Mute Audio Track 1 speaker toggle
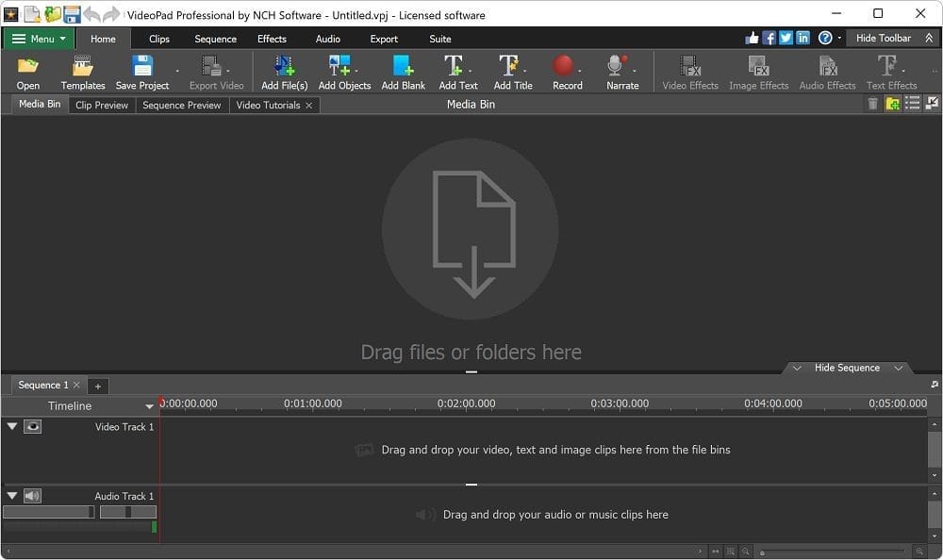This screenshot has height=560, width=943. click(x=32, y=496)
